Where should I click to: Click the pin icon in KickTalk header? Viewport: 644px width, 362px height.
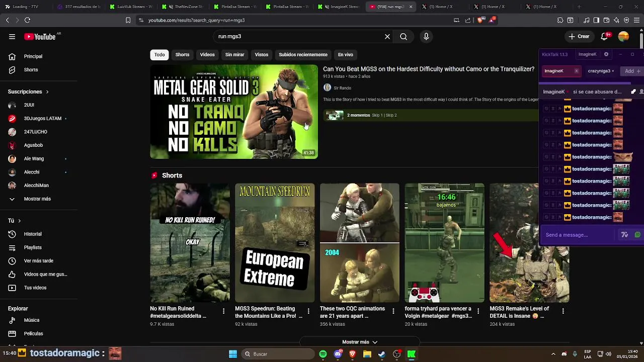tap(633, 92)
